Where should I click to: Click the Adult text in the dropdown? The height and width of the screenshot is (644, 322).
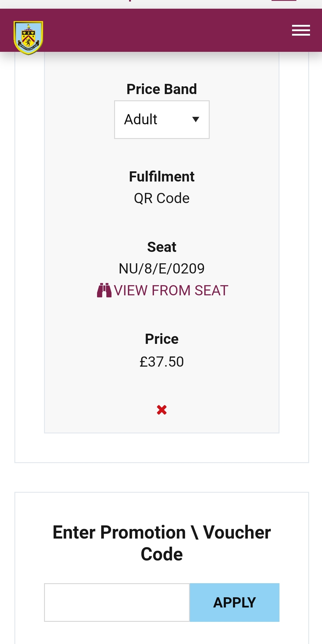pyautogui.click(x=141, y=120)
